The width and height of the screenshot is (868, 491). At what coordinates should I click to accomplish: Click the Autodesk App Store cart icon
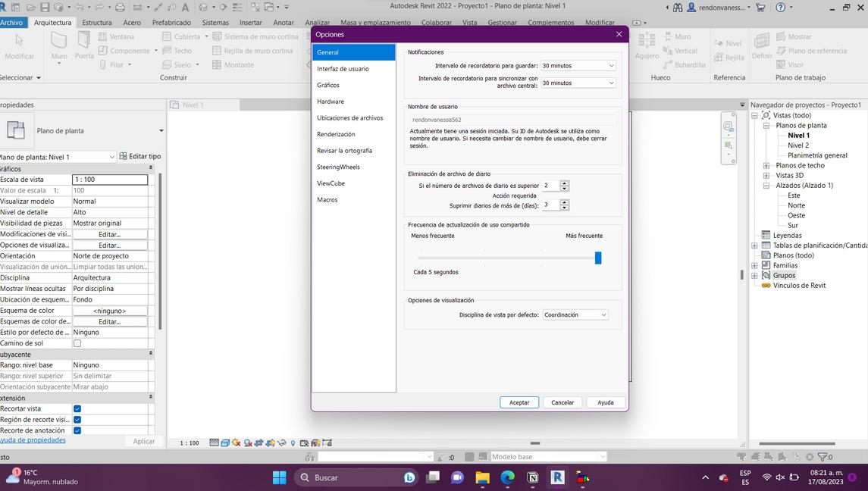pyautogui.click(x=760, y=7)
